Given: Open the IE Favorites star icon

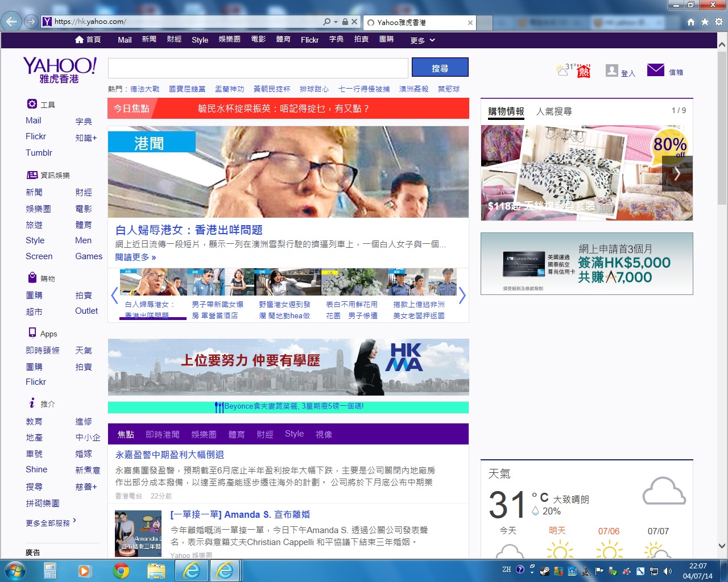Looking at the screenshot, I should point(705,22).
